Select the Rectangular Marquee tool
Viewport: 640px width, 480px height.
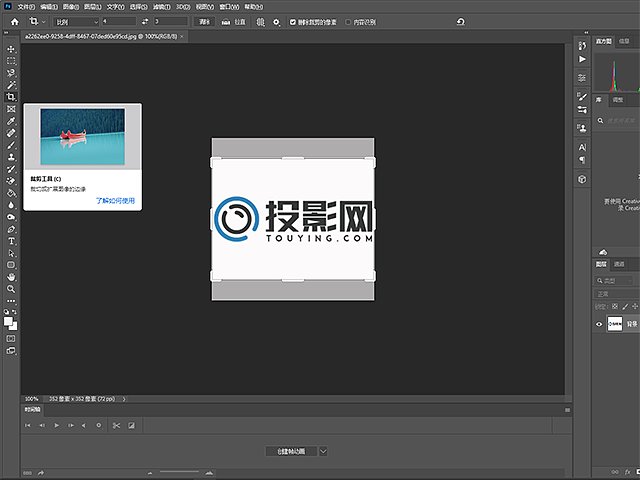pos(11,61)
